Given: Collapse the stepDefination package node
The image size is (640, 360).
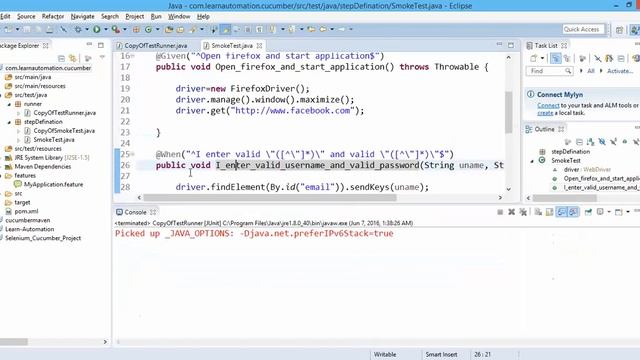Looking at the screenshot, I should (9, 122).
